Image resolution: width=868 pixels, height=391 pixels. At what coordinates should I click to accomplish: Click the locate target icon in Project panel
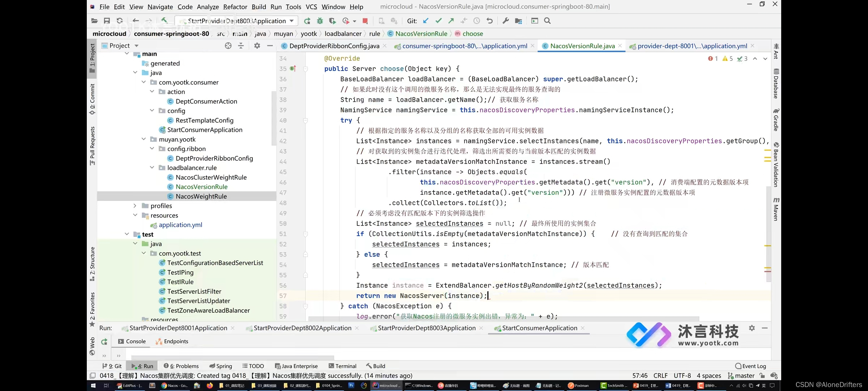228,46
